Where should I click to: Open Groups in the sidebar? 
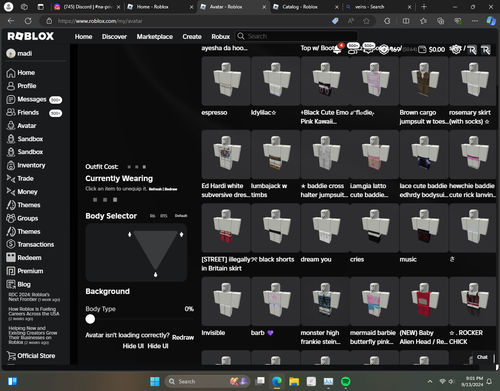click(x=22, y=218)
